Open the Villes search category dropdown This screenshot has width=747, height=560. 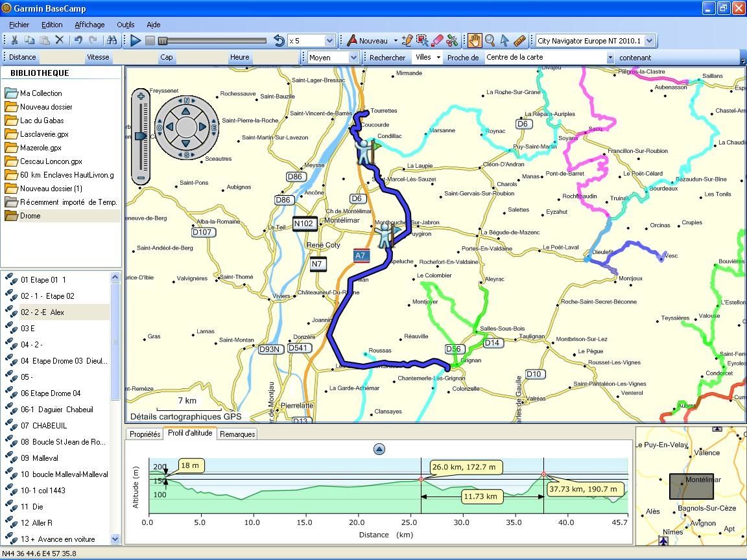point(438,57)
